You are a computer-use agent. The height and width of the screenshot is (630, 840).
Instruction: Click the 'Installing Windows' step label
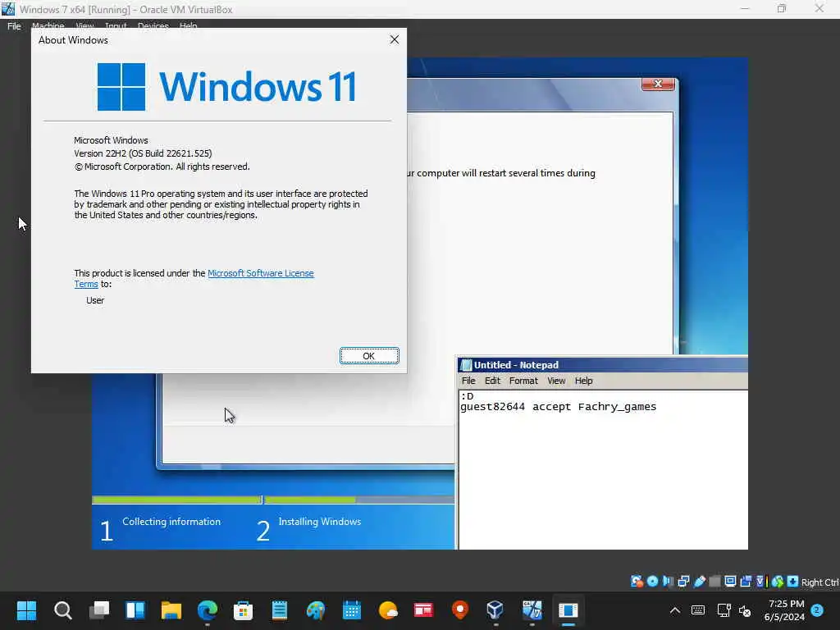click(x=320, y=522)
